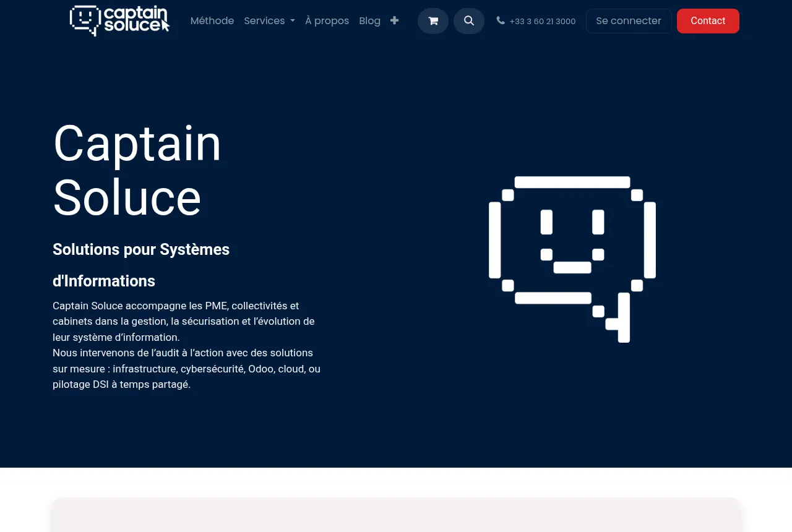Click the paragraph starting "Nous intervenons de l'audit"

click(x=186, y=369)
